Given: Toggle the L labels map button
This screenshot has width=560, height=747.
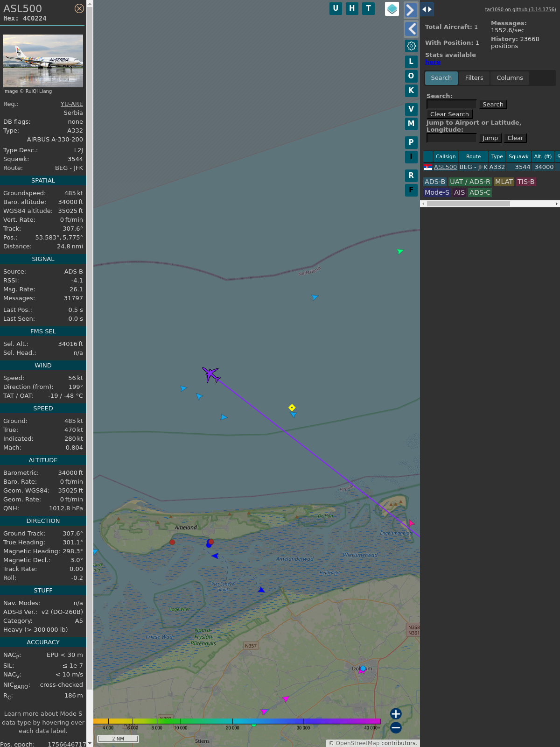Looking at the screenshot, I should point(411,62).
